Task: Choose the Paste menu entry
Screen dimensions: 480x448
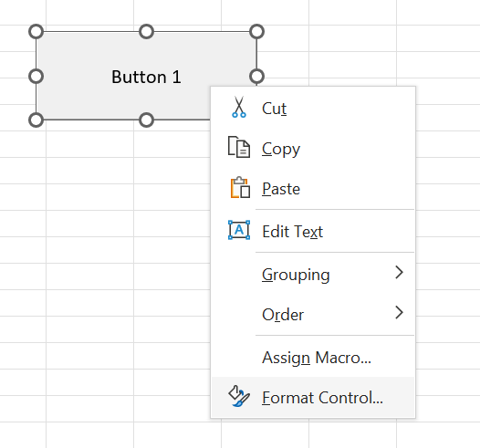Action: [313, 189]
